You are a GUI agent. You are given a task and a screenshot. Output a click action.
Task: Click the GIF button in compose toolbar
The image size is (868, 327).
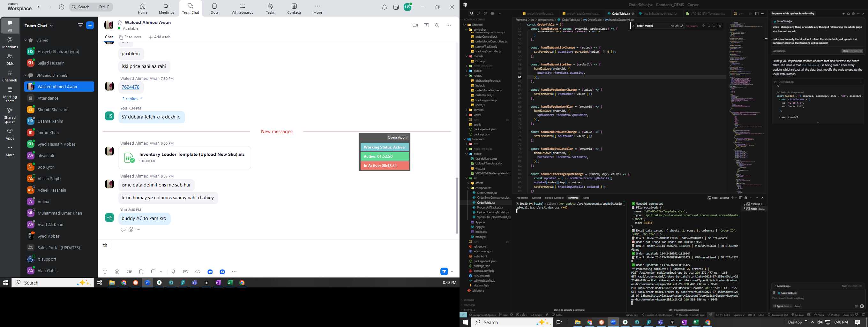(129, 272)
